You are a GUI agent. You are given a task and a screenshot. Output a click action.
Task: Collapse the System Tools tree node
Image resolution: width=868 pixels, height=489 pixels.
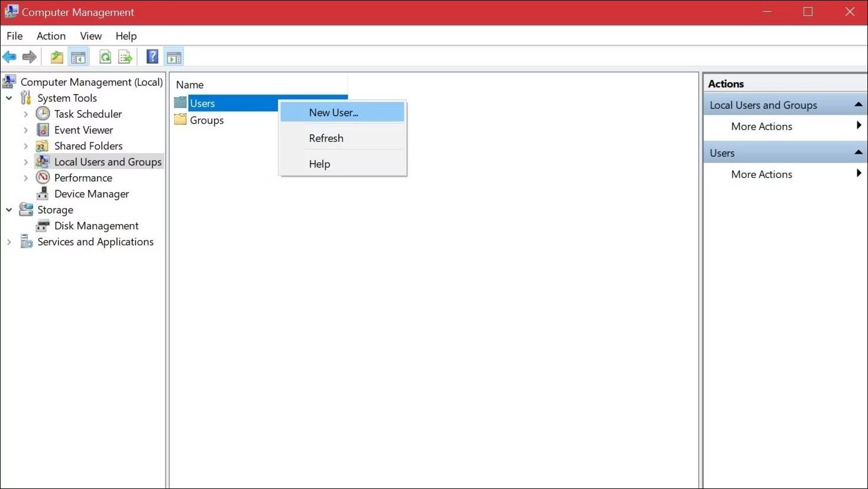tap(9, 98)
